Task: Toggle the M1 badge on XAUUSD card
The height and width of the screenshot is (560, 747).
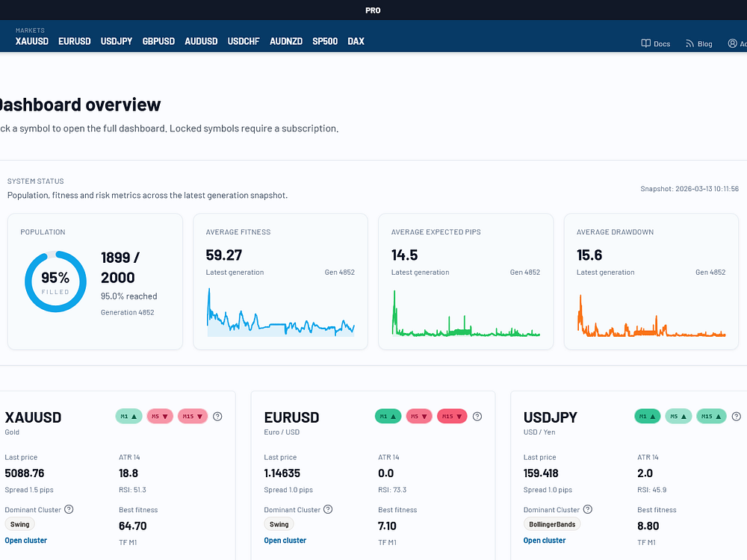Action: [128, 417]
